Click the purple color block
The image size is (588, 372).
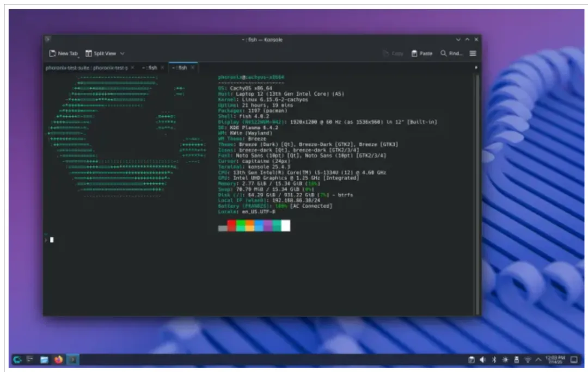point(268,226)
